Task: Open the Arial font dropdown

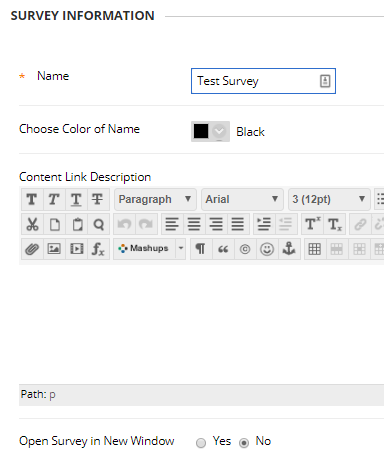Action: point(242,199)
